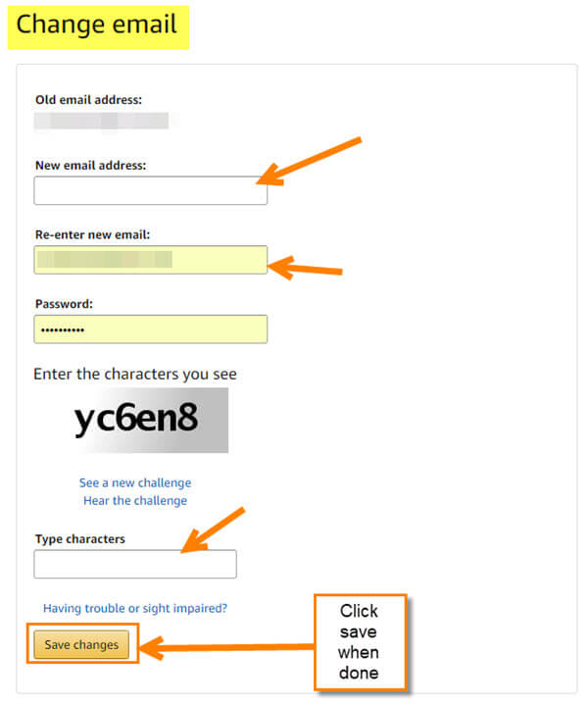
Task: Click the Enter the characters you see text
Action: point(135,375)
